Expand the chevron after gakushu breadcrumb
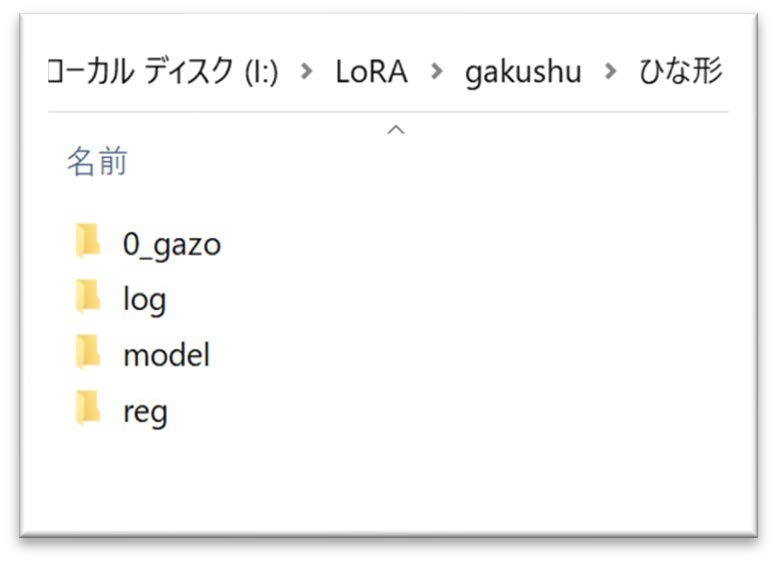Image resolution: width=777 pixels, height=563 pixels. coord(610,71)
